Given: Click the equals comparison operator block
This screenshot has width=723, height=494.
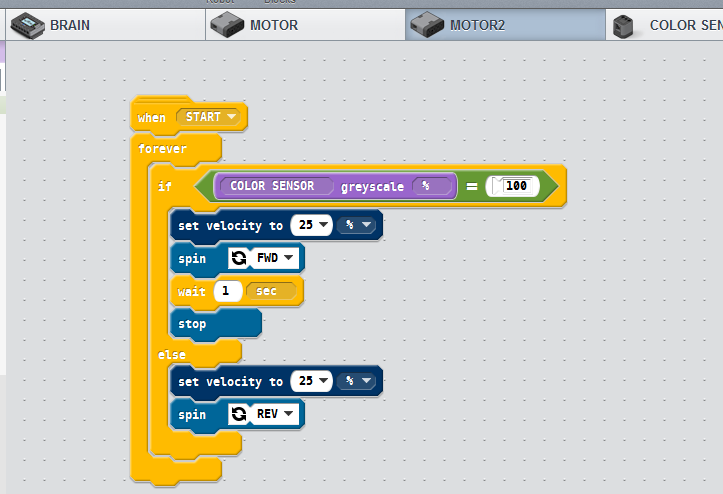Looking at the screenshot, I should coord(471,186).
